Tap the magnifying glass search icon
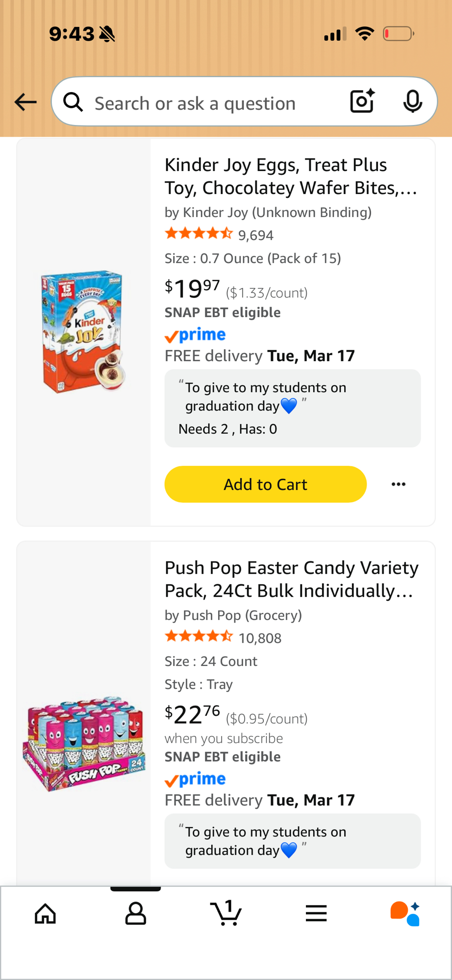 (73, 102)
